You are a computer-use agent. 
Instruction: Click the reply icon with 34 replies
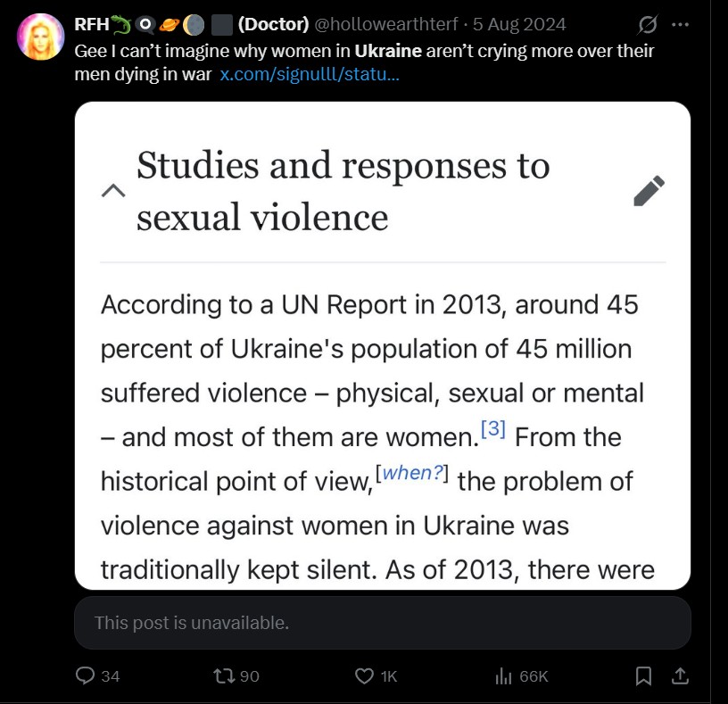(x=98, y=675)
